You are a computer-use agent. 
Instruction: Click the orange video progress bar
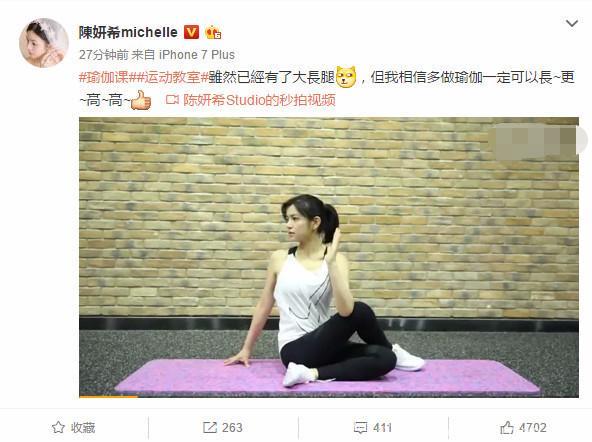point(109,396)
